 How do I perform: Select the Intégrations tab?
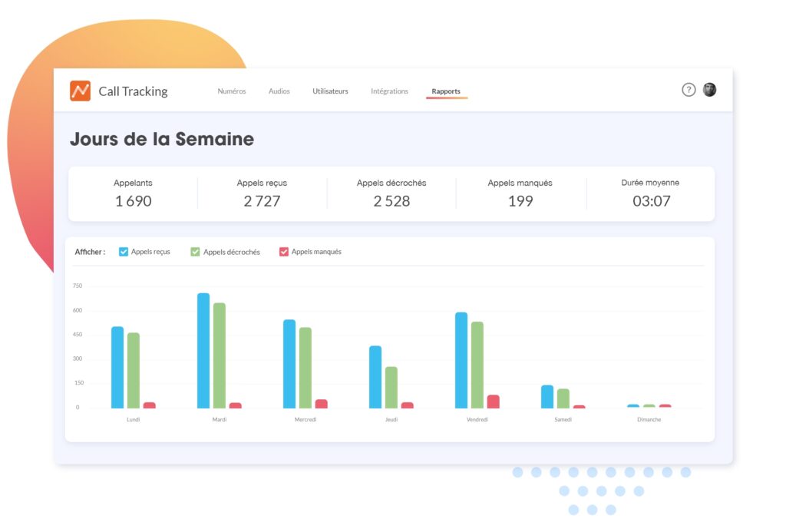389,91
